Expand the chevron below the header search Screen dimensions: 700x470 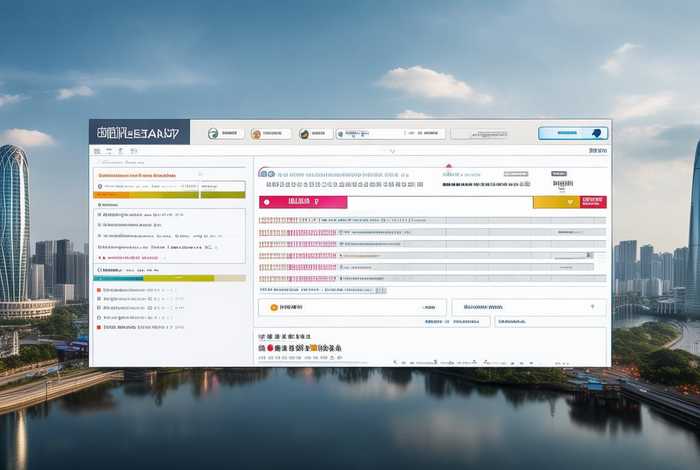pyautogui.click(x=392, y=151)
